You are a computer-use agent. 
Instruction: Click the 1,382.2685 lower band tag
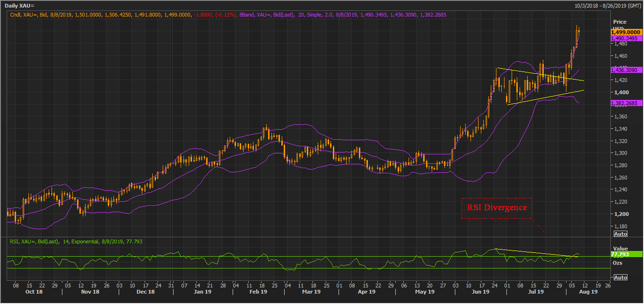tap(626, 103)
